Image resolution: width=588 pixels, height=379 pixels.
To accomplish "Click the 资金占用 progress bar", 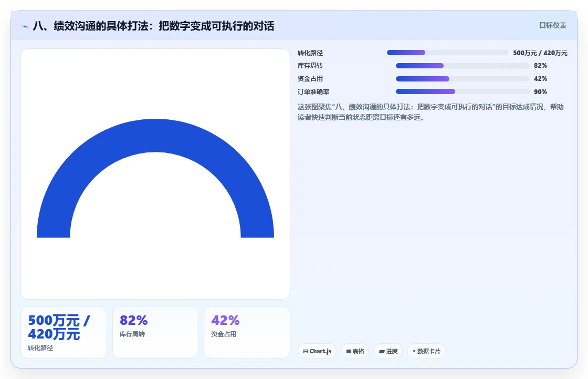I will point(463,79).
